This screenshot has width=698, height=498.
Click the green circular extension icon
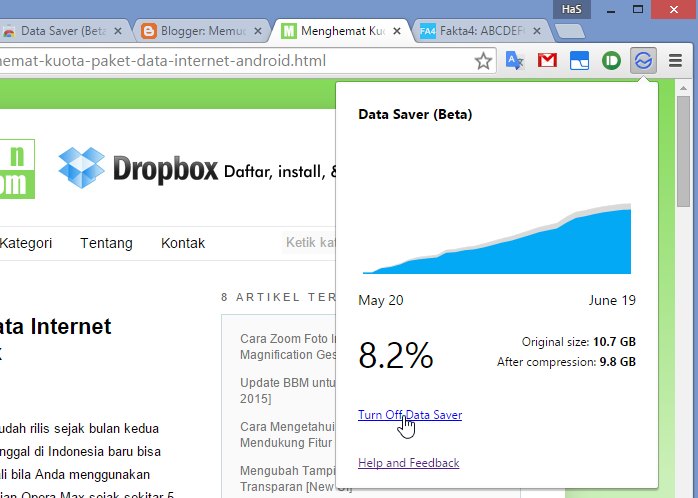point(611,61)
